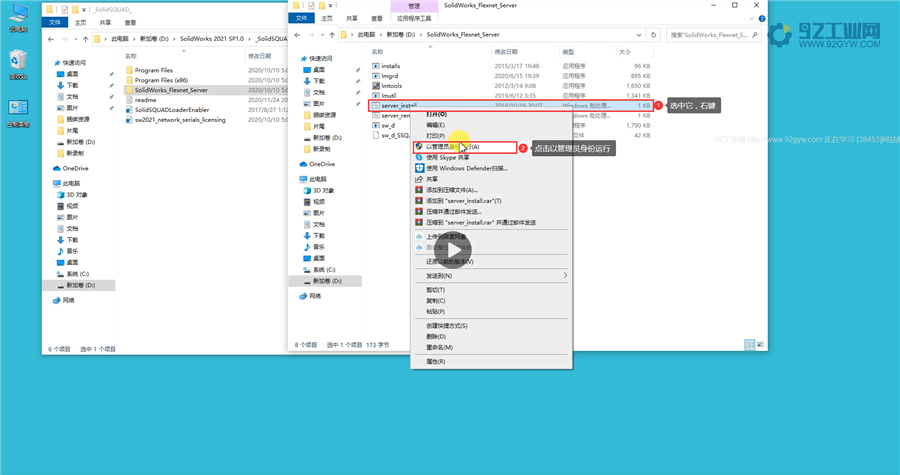Select the lmtools application file
Screen dimensions: 900x475
(391, 86)
